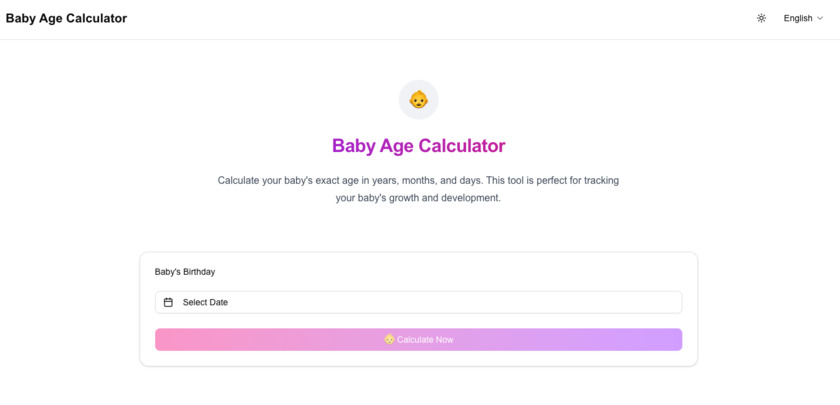The image size is (840, 405).
Task: Click the description paragraph about tracking growth
Action: (x=418, y=180)
